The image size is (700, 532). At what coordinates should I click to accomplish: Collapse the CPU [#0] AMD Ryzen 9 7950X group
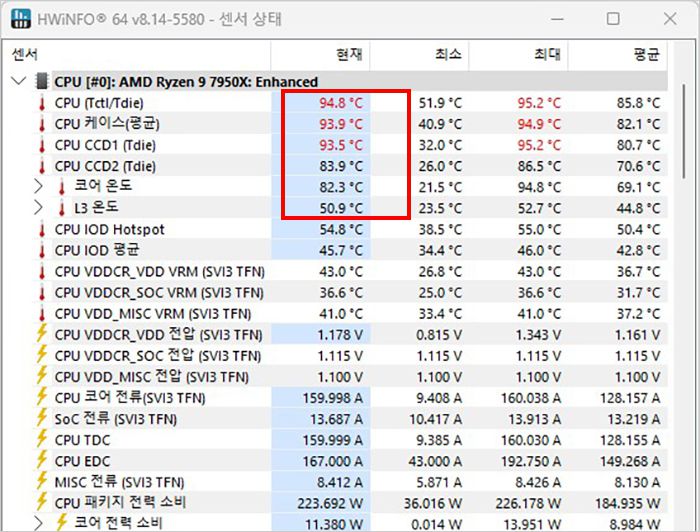18,81
